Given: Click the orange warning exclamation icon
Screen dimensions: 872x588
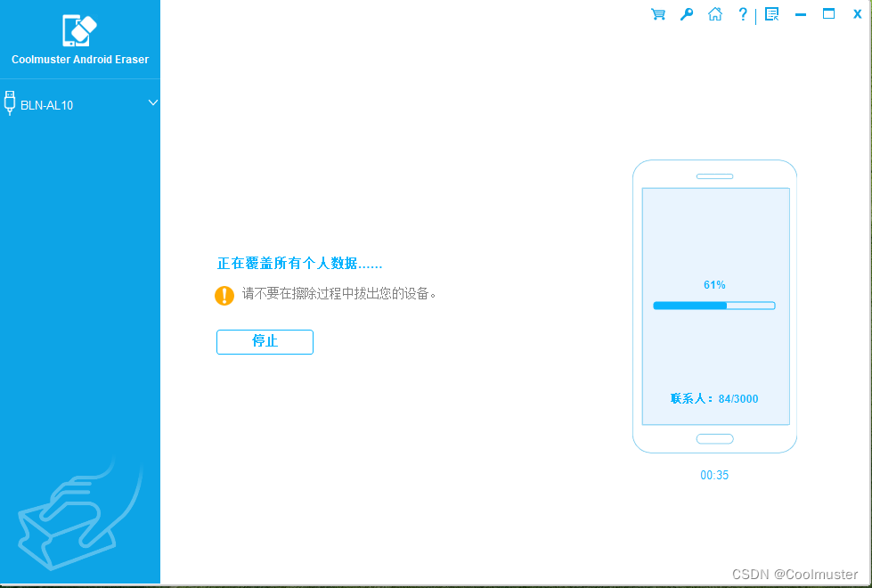Looking at the screenshot, I should (x=224, y=296).
